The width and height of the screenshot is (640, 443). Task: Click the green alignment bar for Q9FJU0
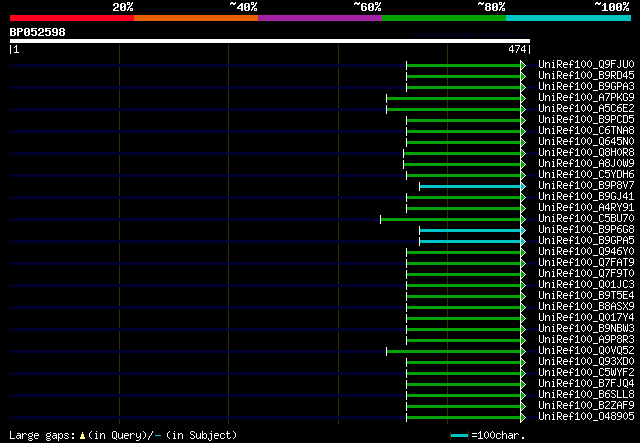point(464,65)
